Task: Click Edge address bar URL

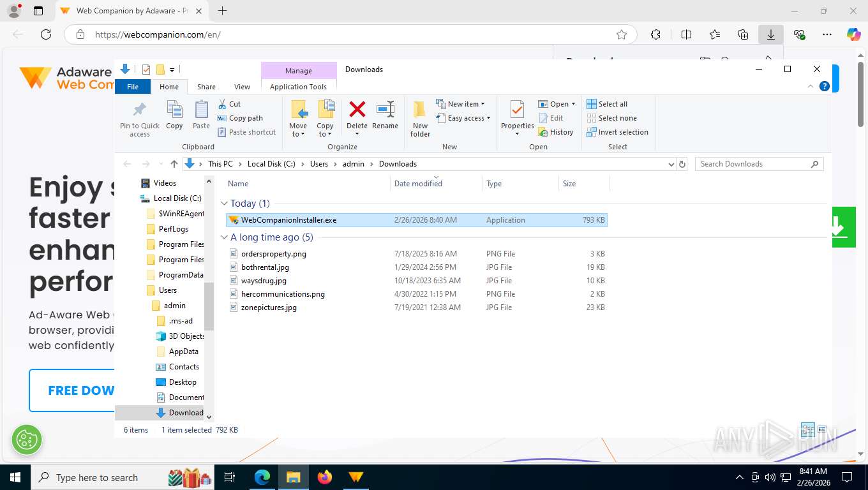Action: (x=158, y=34)
